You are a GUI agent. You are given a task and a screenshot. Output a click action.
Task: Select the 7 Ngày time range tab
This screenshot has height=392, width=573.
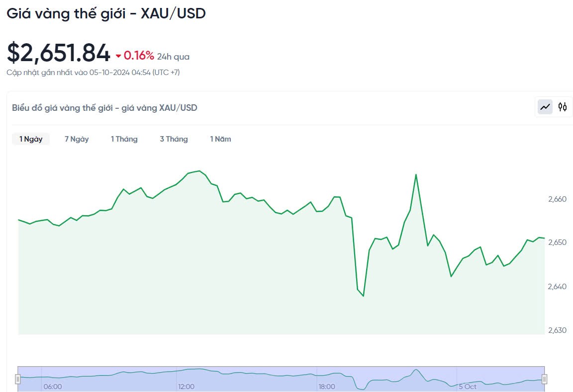coord(77,139)
